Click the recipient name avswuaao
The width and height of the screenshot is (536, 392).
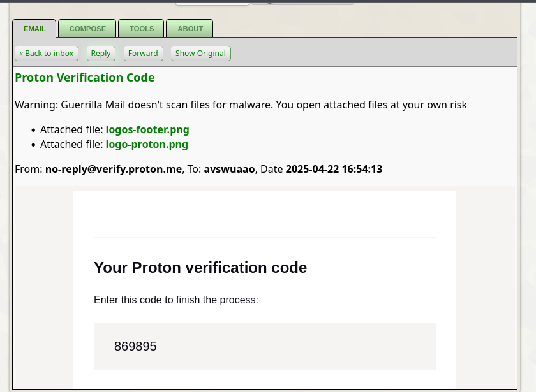(x=229, y=169)
